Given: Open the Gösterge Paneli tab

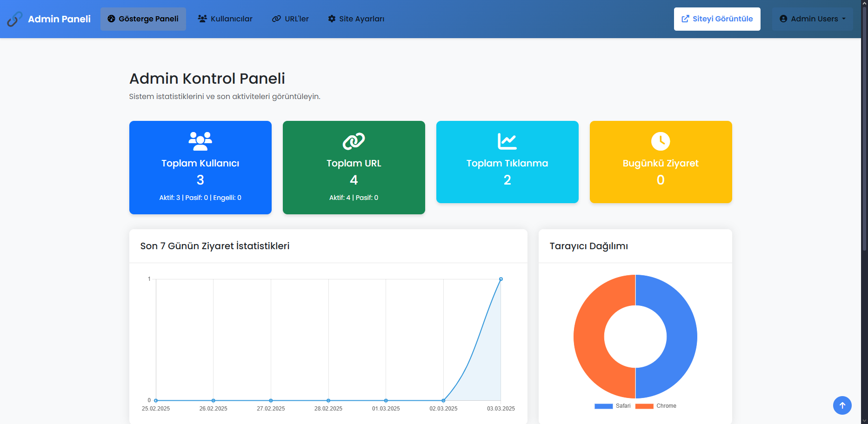Looking at the screenshot, I should point(143,19).
